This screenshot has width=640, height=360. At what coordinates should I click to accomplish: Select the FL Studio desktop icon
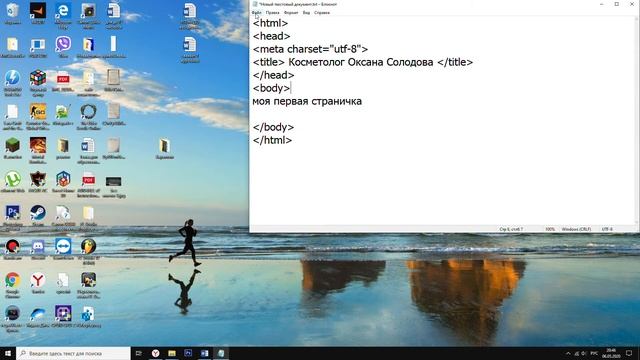click(x=88, y=251)
